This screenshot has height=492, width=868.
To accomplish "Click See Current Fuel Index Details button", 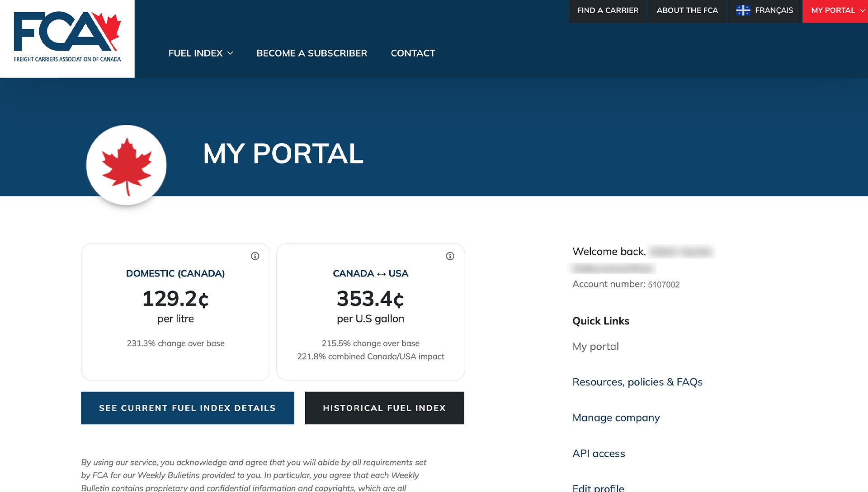I will [x=188, y=408].
